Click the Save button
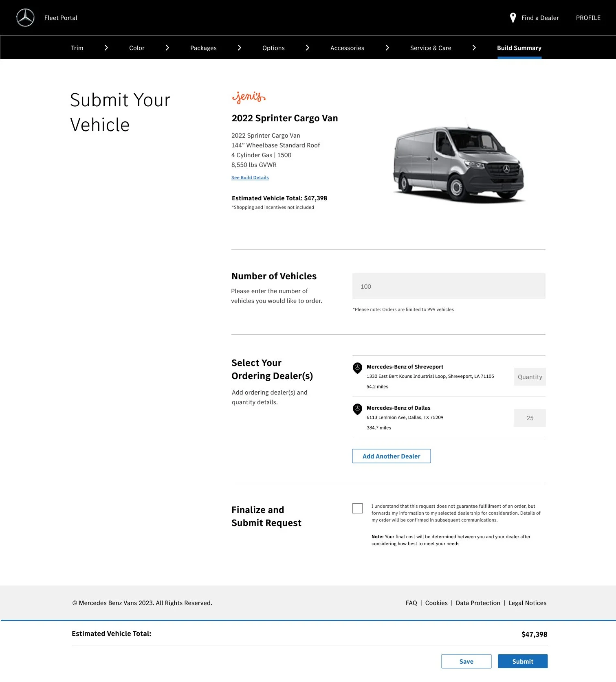This screenshot has width=616, height=682. click(466, 661)
